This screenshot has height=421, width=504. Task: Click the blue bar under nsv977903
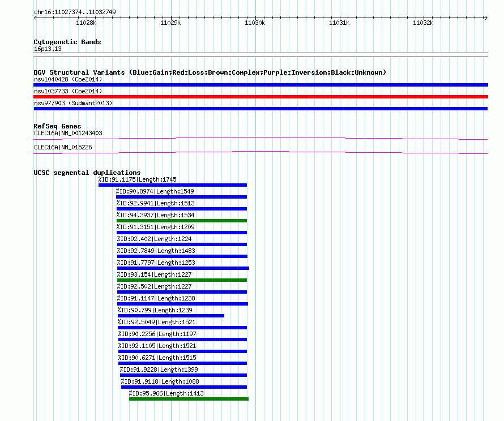[260, 109]
